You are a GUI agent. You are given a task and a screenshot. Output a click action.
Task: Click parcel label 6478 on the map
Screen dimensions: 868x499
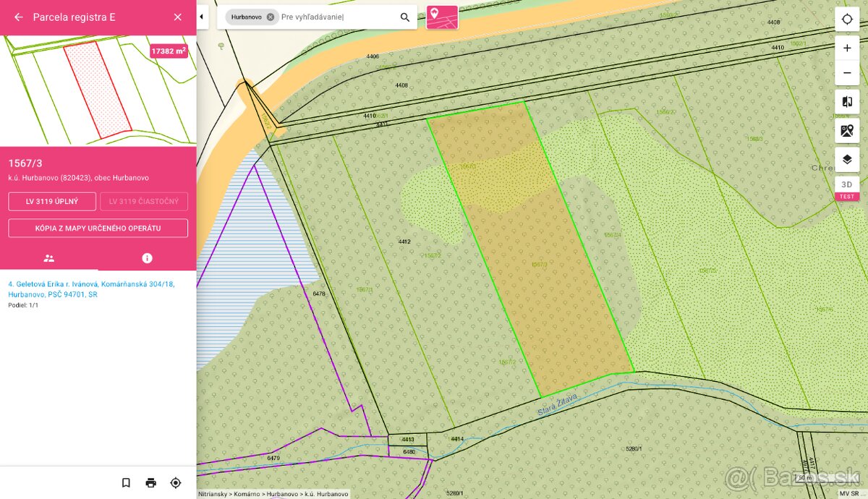click(x=319, y=294)
